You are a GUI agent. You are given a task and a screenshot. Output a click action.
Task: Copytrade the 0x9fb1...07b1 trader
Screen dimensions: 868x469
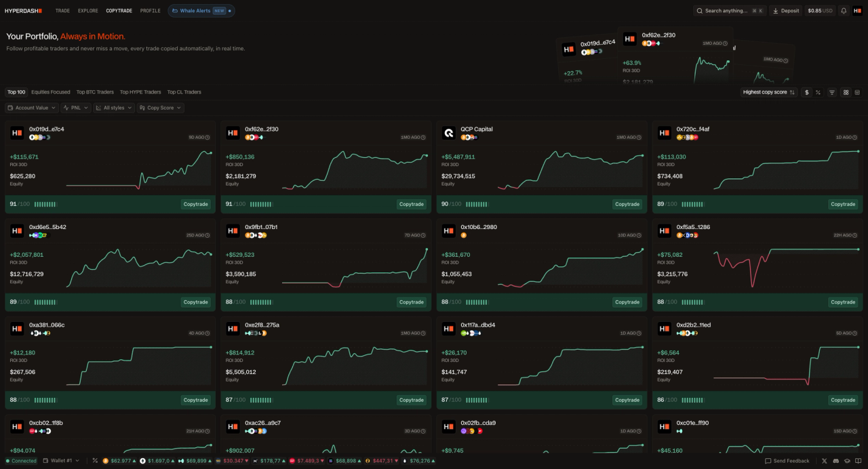click(412, 302)
